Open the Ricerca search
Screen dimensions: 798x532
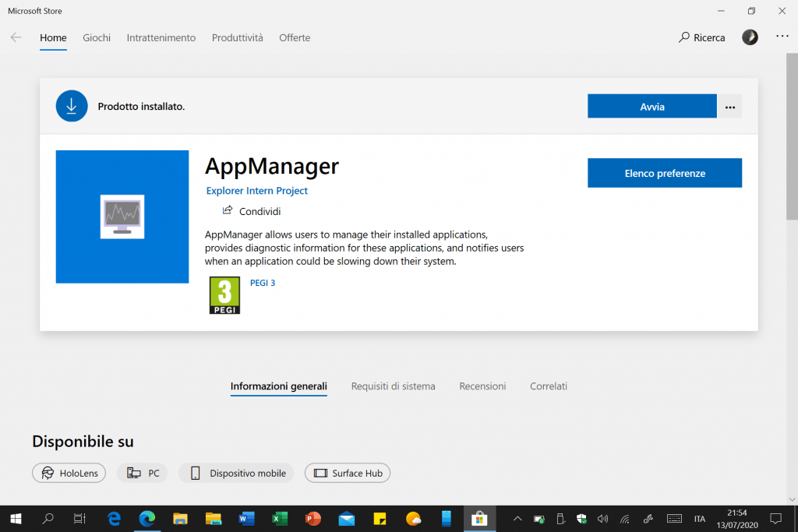[701, 37]
